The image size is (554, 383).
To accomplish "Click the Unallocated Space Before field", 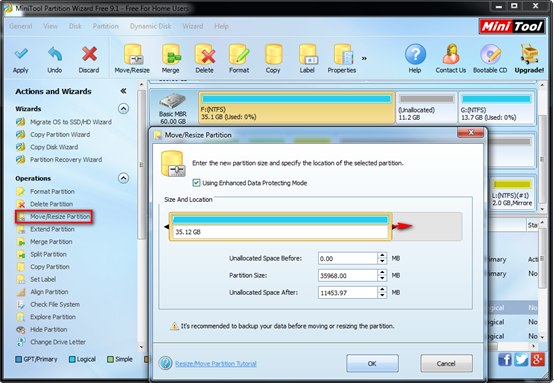I will (x=348, y=258).
